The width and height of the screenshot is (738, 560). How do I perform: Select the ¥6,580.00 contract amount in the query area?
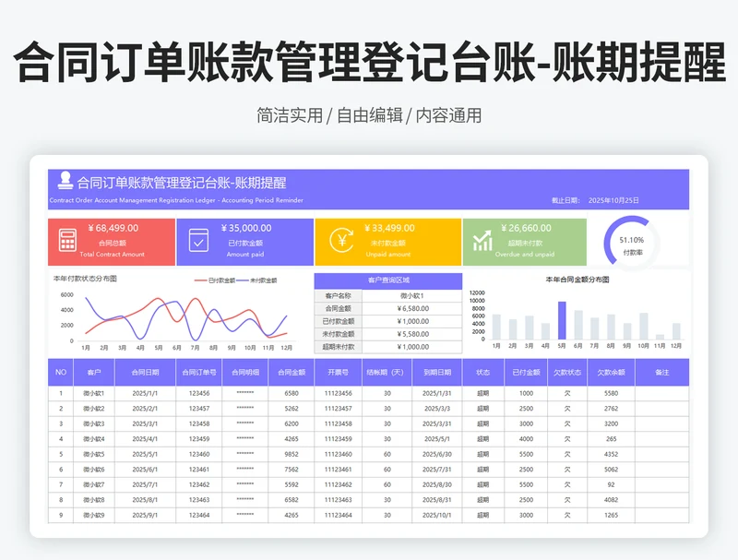pos(412,309)
